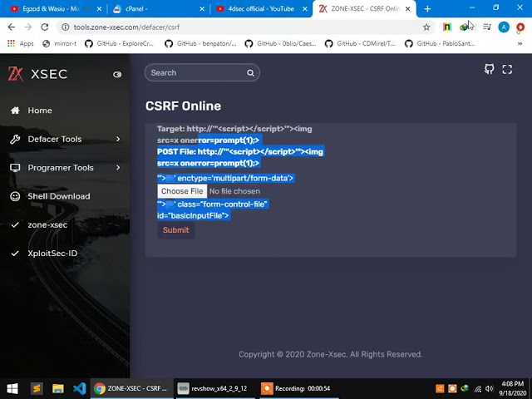Click the search magnifier icon
The height and width of the screenshot is (399, 532).
(250, 73)
